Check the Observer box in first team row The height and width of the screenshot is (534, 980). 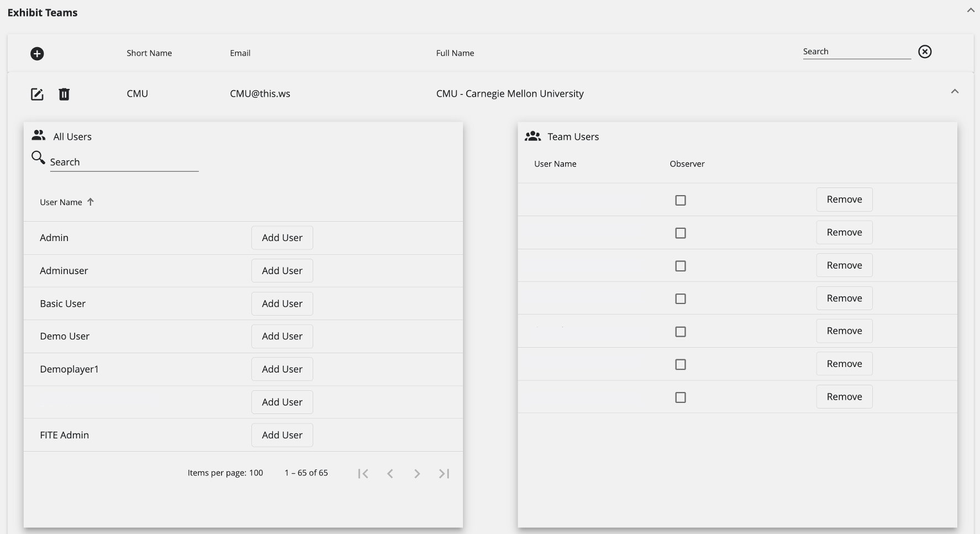[x=681, y=200]
